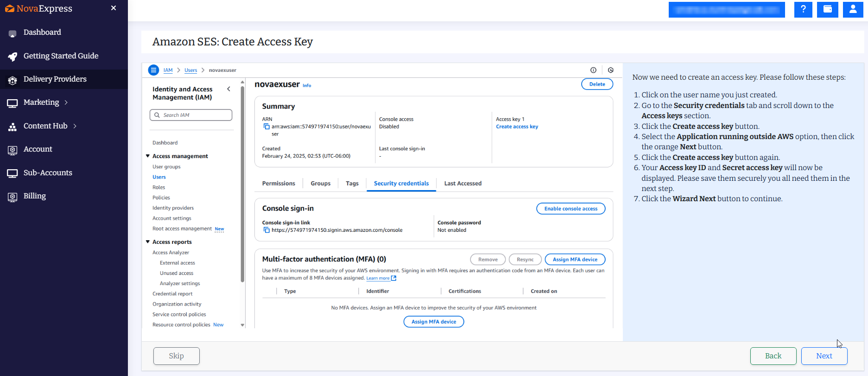The image size is (868, 376).
Task: Click the Create access key link
Action: (x=517, y=127)
